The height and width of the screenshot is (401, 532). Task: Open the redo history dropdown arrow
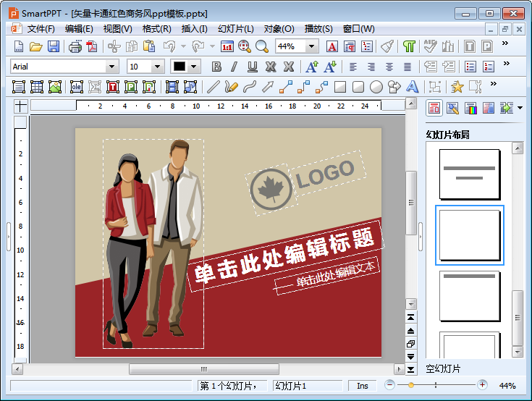[x=212, y=46]
